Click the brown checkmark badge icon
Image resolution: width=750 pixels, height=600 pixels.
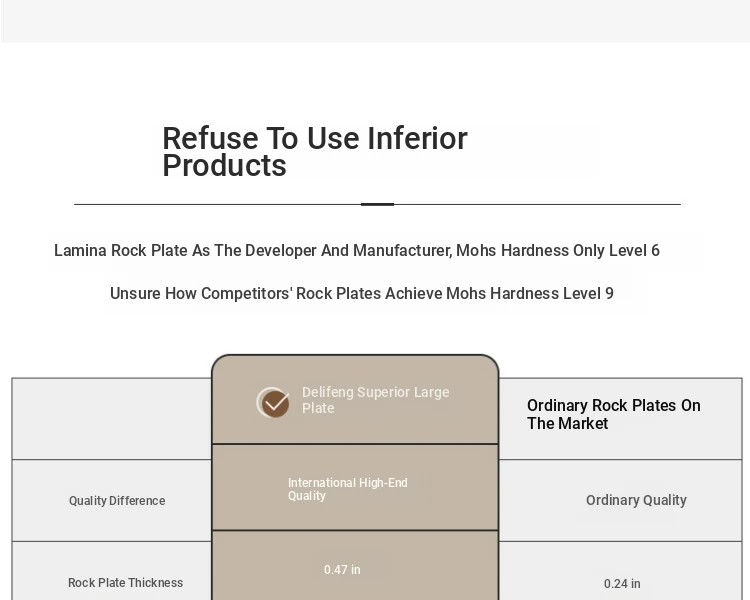pos(273,402)
